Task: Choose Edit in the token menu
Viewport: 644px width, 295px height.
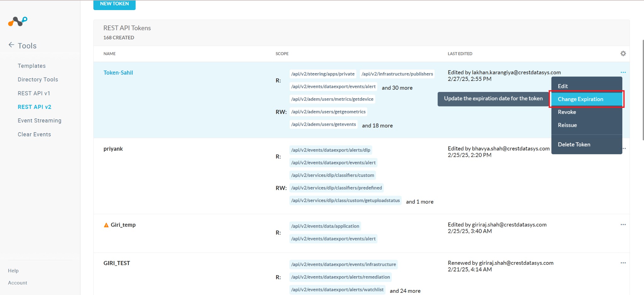Action: point(563,86)
